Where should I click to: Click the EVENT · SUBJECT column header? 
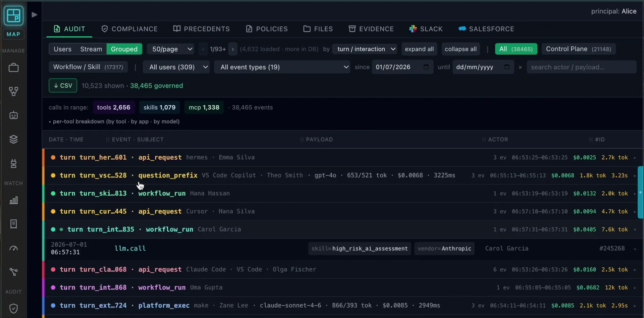(x=138, y=140)
